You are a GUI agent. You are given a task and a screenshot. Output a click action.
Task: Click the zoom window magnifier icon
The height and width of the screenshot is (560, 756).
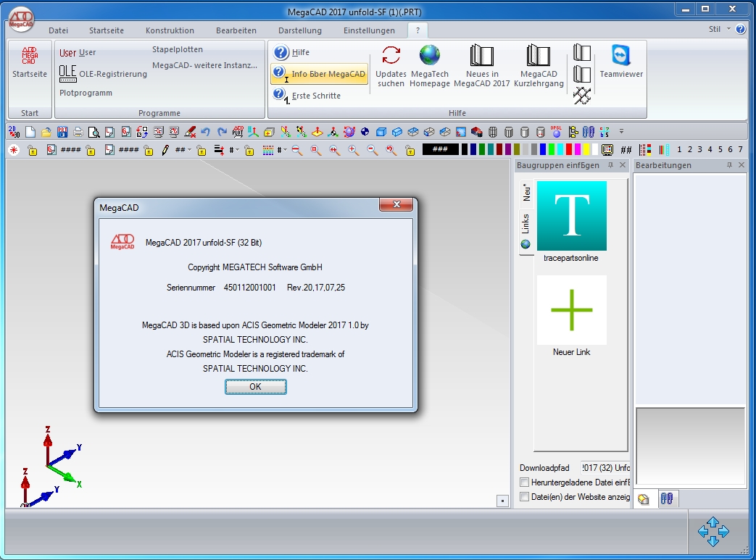[x=316, y=151]
